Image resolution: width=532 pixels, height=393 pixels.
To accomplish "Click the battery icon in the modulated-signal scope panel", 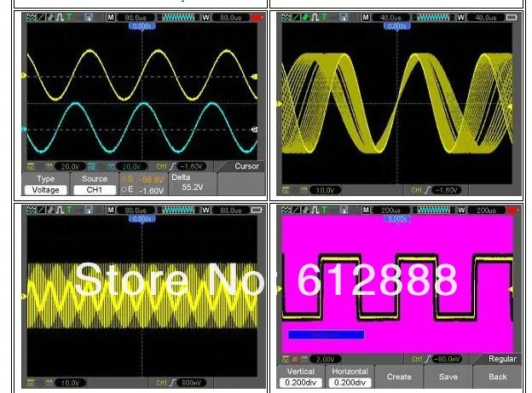I will pos(257,210).
